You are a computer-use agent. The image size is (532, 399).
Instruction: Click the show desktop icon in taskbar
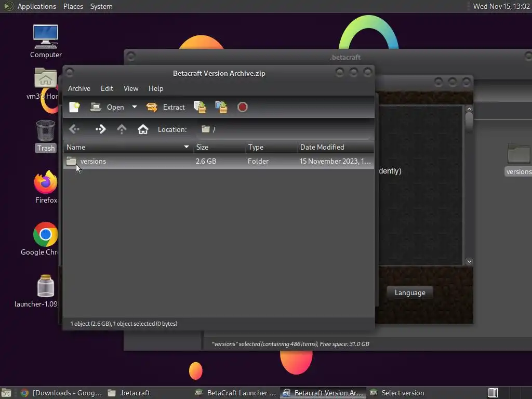coord(6,393)
